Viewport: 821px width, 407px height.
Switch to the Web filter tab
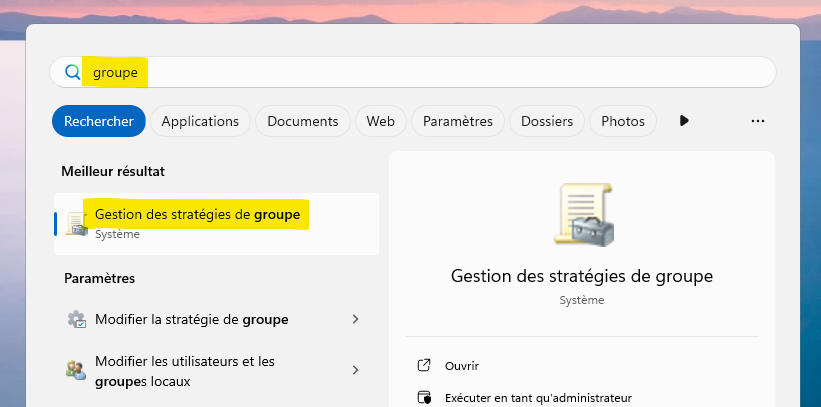pos(380,121)
